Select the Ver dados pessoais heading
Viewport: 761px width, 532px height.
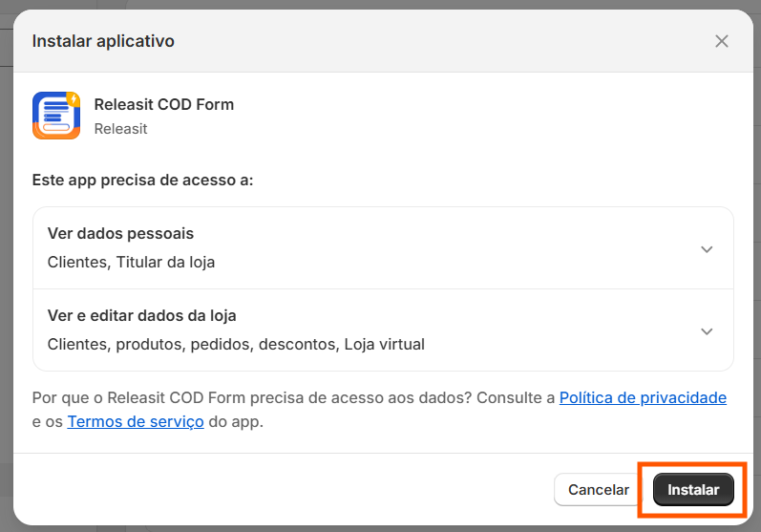coord(120,233)
